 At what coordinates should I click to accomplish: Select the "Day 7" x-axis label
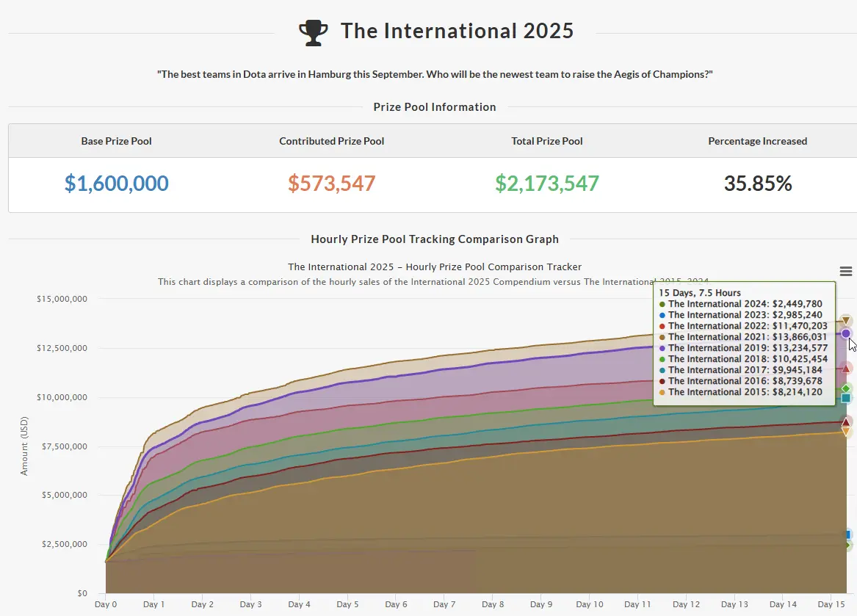pyautogui.click(x=444, y=604)
